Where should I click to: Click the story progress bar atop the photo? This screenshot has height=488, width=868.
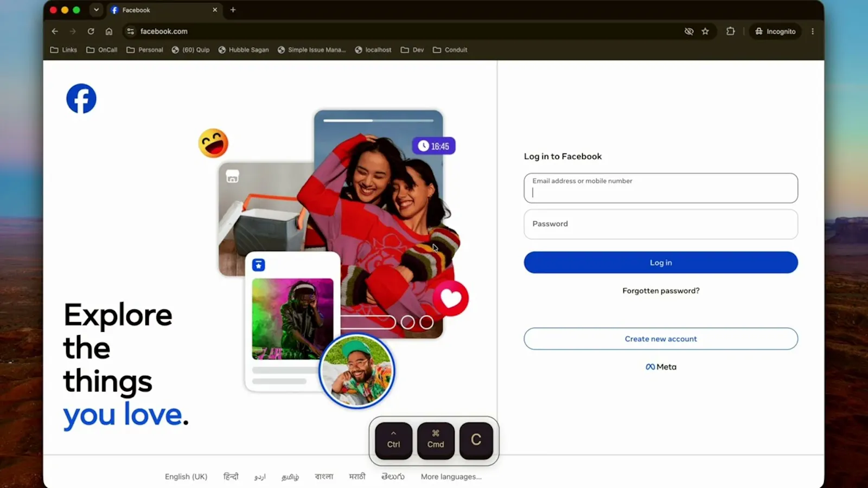pos(379,120)
